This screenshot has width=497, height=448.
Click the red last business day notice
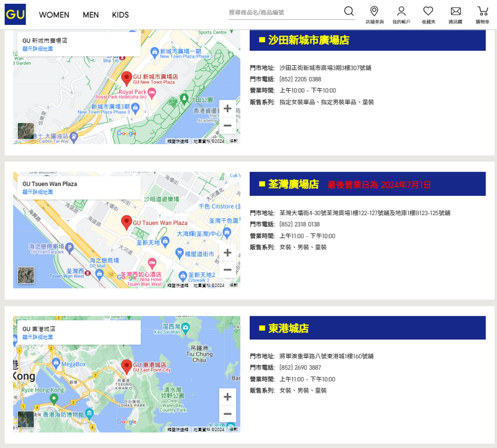click(379, 185)
